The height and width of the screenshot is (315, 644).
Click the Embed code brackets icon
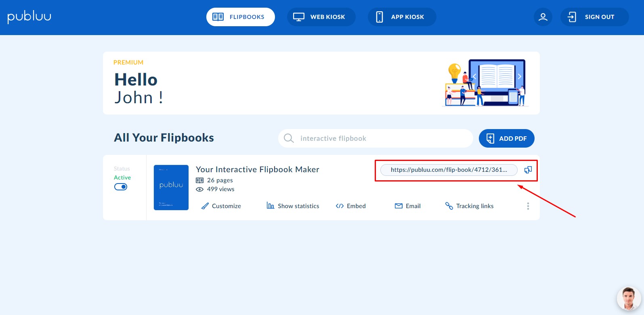pos(340,206)
